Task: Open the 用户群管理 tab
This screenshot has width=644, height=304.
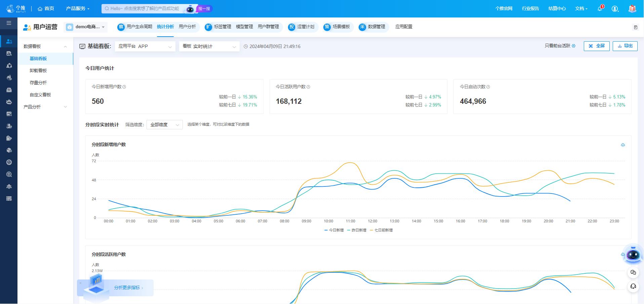Action: click(268, 27)
